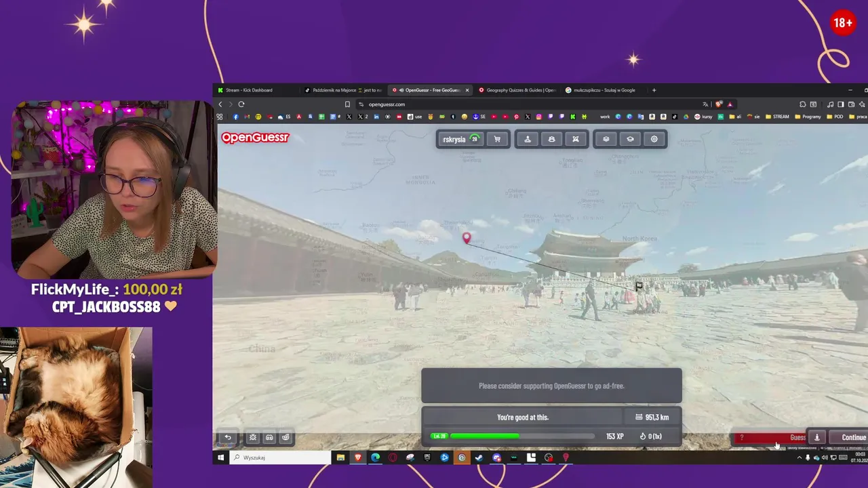Click the Discord icon next to the bug icon

[x=269, y=437]
